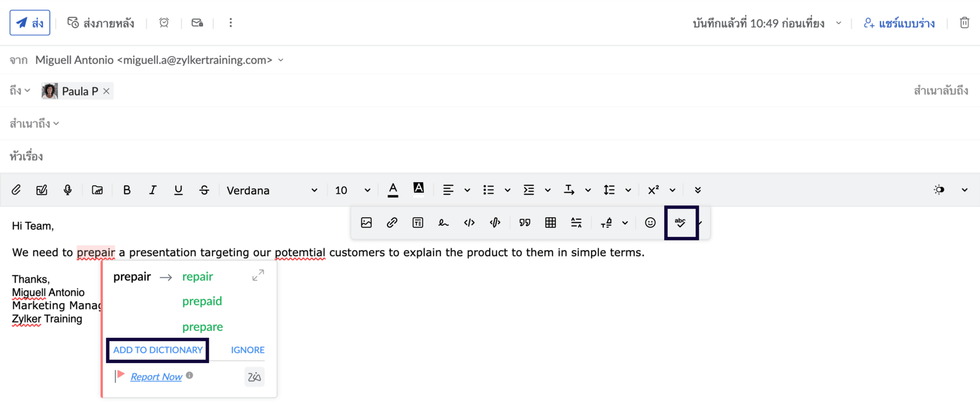Click the abc spell check icon
980x411 pixels.
point(681,222)
